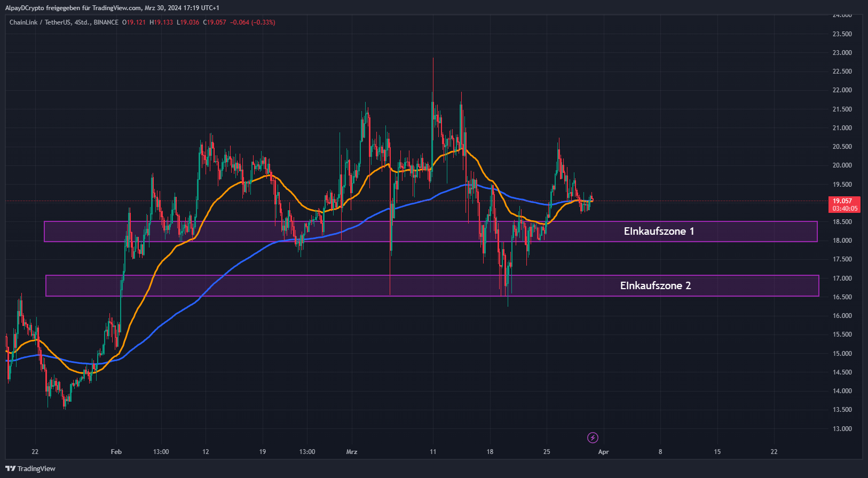Click the Apr label on time axis
The height and width of the screenshot is (478, 868).
(603, 452)
